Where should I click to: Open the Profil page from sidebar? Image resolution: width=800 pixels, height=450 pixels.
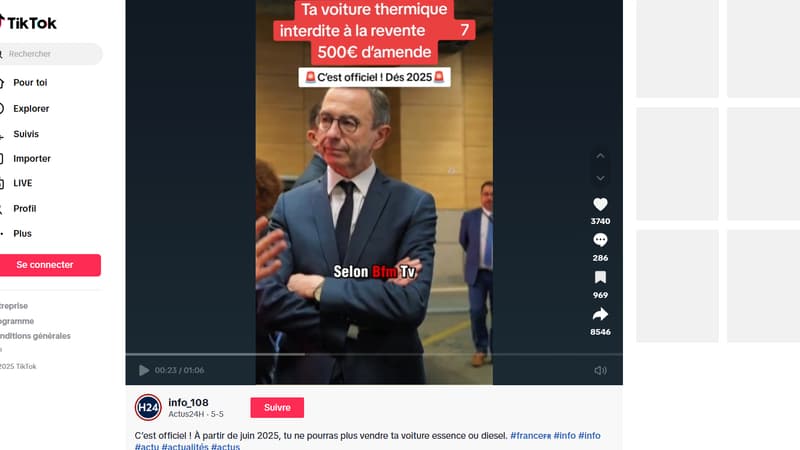click(x=24, y=209)
